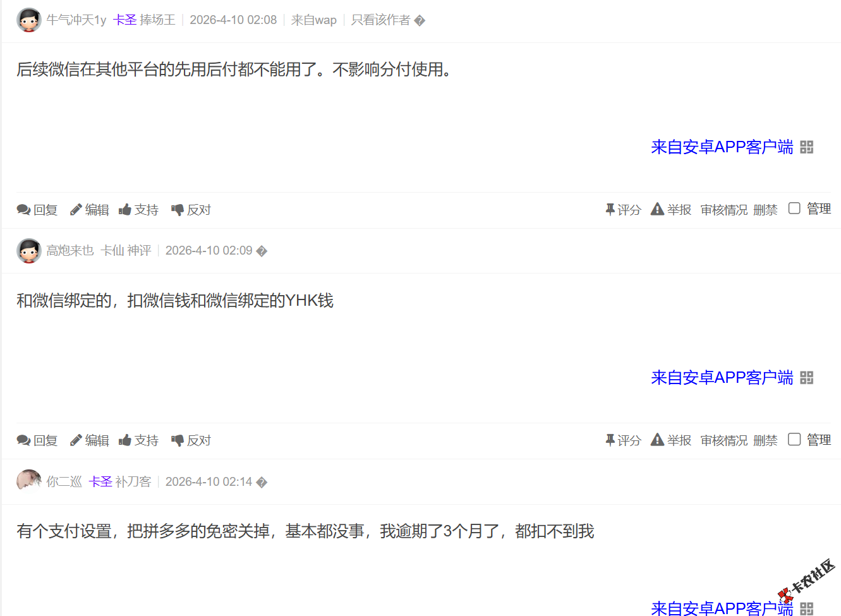
Task: Click the 卡圣 badge next to 牛气冲天1y
Action: pos(126,20)
